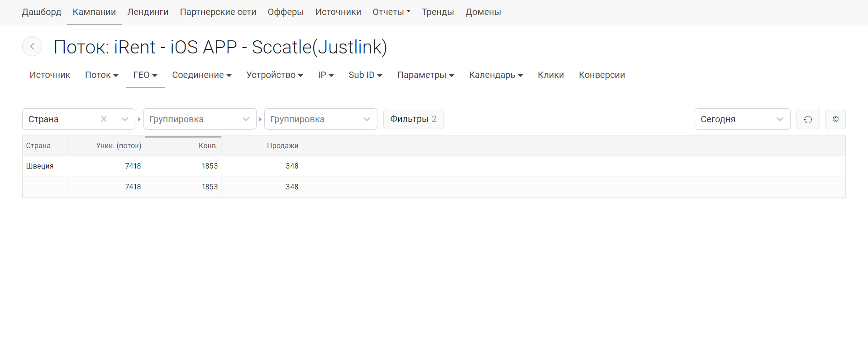
Task: Open Источники in top navigation
Action: coord(338,12)
